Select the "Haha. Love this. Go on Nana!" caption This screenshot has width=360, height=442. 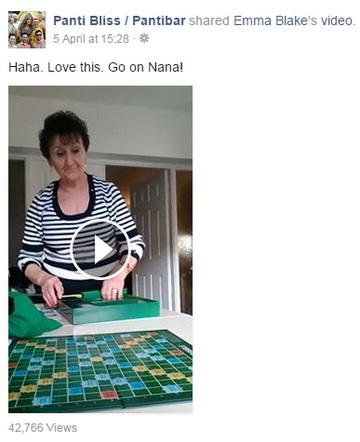pos(96,67)
